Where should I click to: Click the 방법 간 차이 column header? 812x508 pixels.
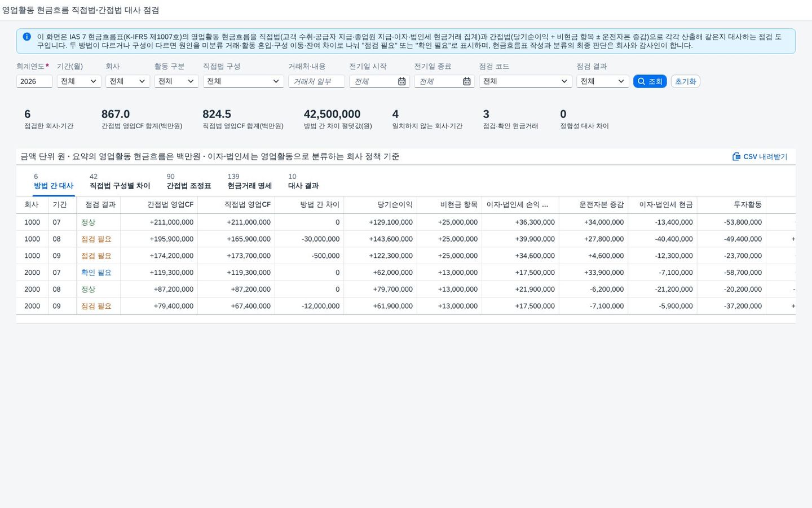click(x=309, y=205)
